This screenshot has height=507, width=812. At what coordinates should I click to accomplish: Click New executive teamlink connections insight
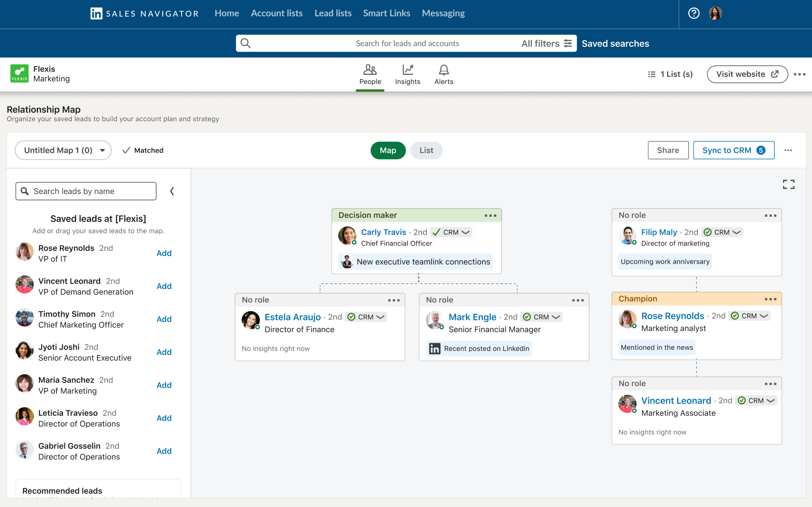click(416, 262)
